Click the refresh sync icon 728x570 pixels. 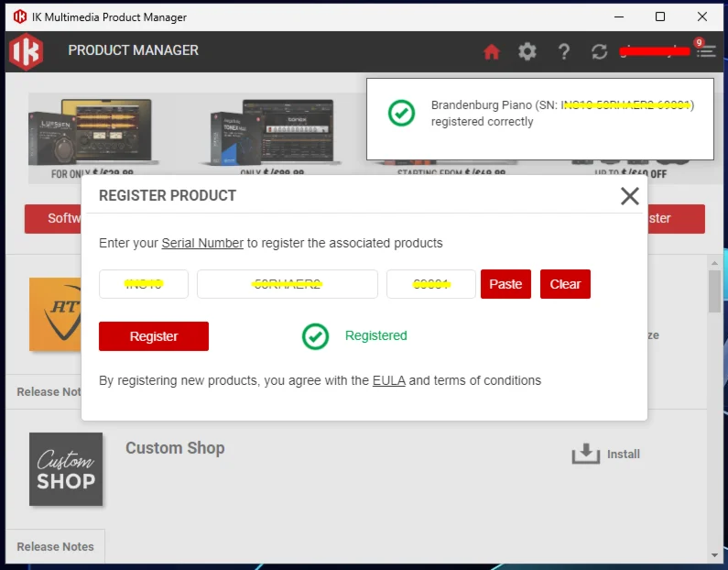(600, 51)
